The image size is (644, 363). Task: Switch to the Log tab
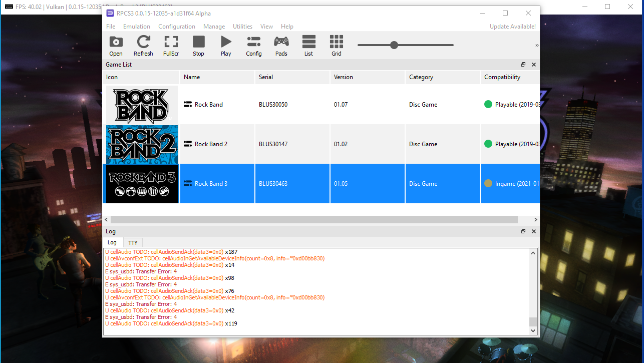(112, 242)
